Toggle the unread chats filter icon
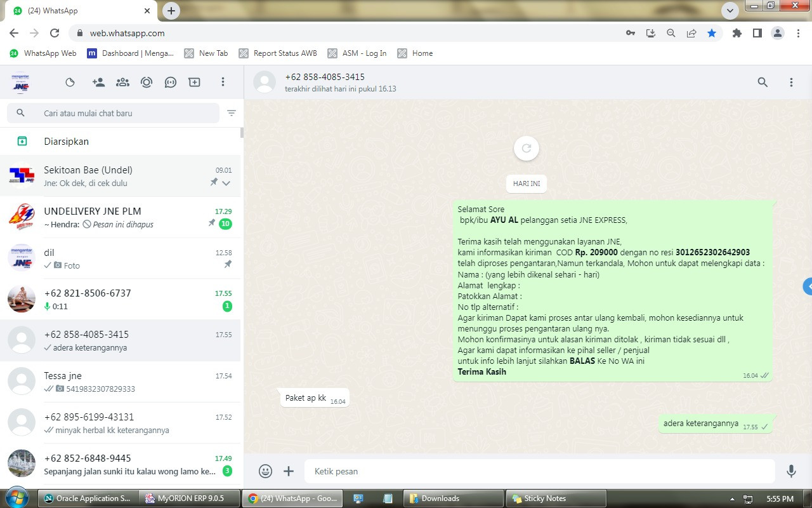 pyautogui.click(x=232, y=113)
